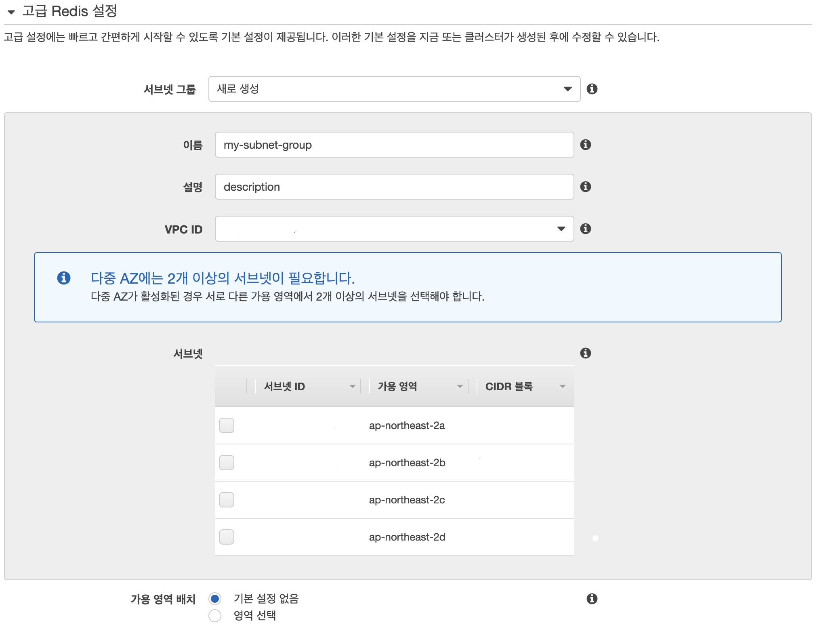This screenshot has width=832, height=644.
Task: Click info icon beside 서브넷 table label
Action: tap(585, 353)
